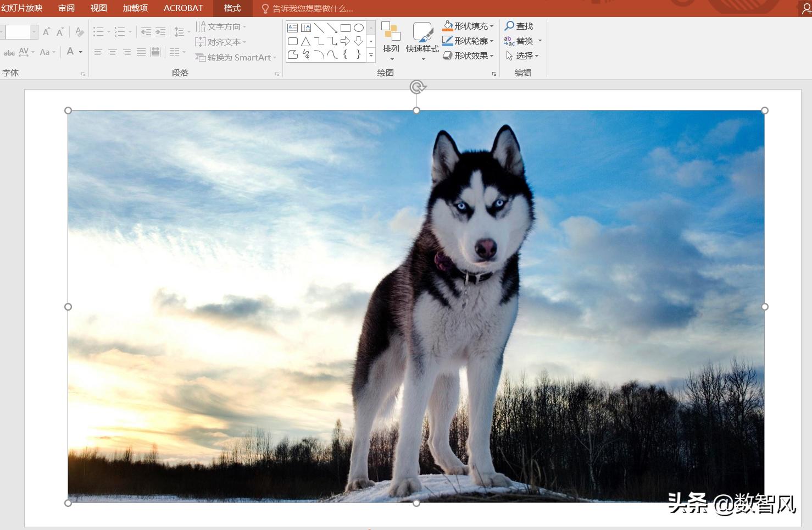This screenshot has height=530, width=812.
Task: Open the 视图 (View) ribbon tab
Action: point(99,8)
